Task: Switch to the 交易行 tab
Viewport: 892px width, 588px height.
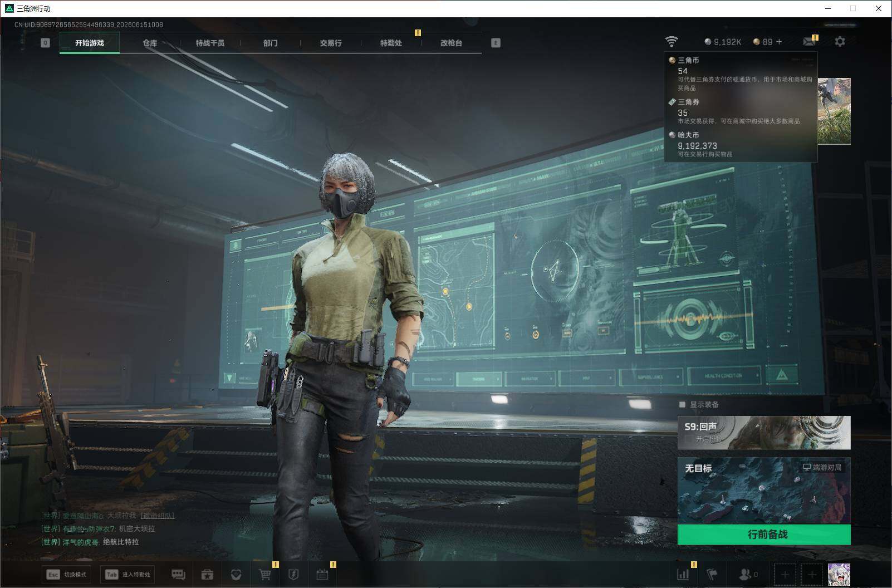Action: point(331,43)
